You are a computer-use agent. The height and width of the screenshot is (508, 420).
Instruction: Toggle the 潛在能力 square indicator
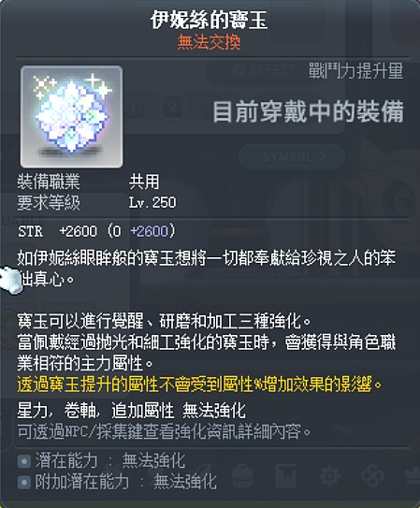pos(24,461)
